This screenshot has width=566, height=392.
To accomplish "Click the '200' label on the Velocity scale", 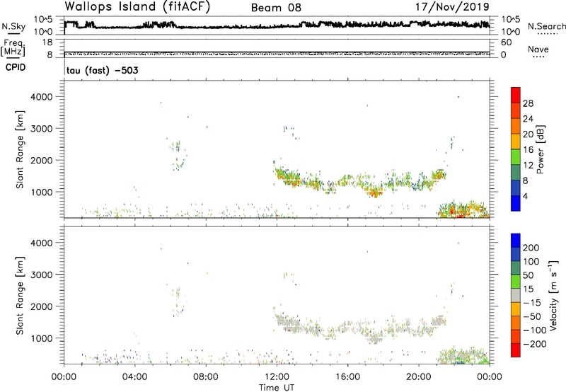I will 531,248.
